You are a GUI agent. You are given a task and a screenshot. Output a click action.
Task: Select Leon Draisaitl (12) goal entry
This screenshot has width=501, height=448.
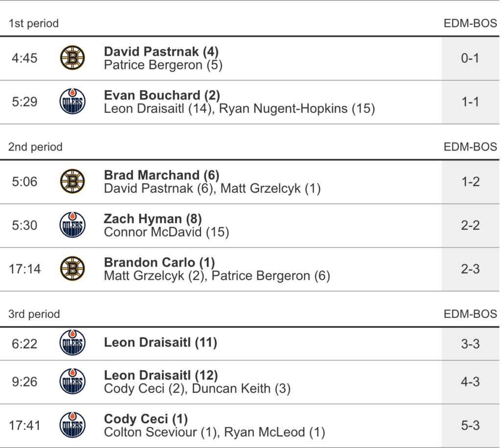pos(160,375)
